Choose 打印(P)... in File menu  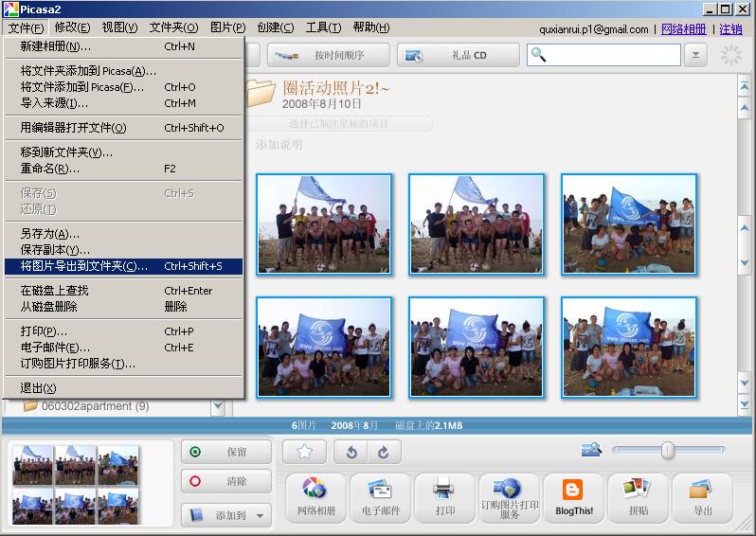pos(123,331)
